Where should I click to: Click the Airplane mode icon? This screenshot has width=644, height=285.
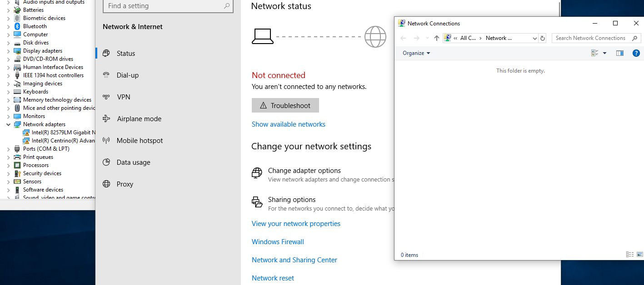[106, 118]
